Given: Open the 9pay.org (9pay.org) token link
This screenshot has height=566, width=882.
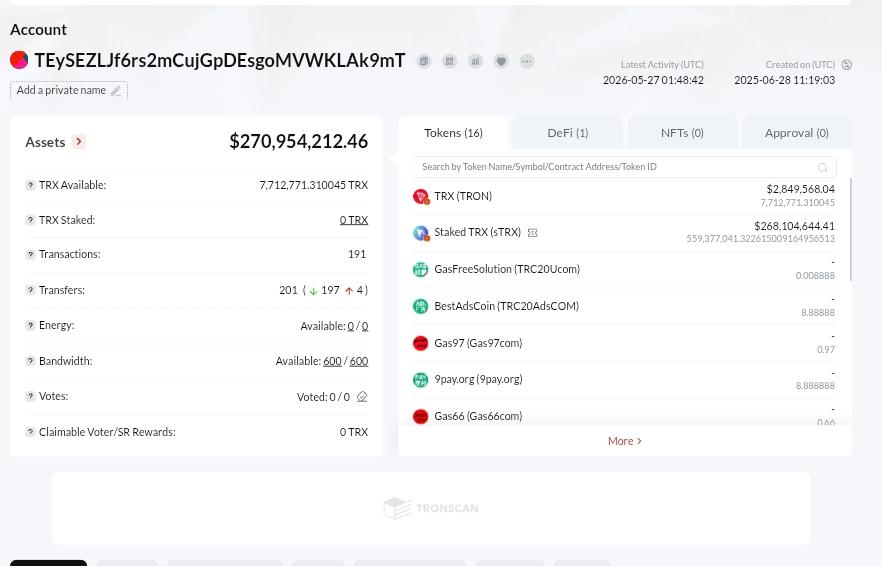Looking at the screenshot, I should 478,379.
